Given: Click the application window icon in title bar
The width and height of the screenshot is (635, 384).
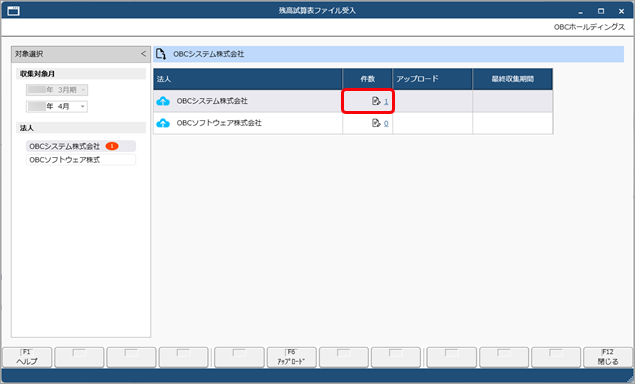Looking at the screenshot, I should tap(13, 11).
